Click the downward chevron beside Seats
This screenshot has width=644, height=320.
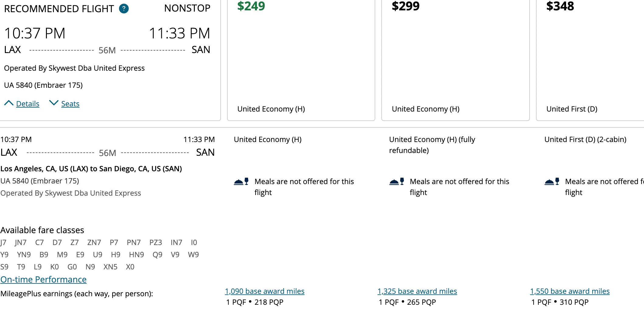click(x=54, y=103)
